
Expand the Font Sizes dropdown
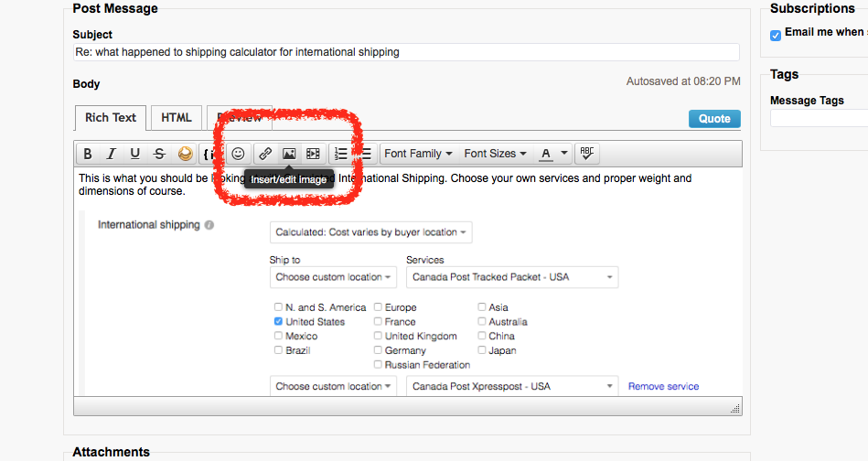point(495,154)
